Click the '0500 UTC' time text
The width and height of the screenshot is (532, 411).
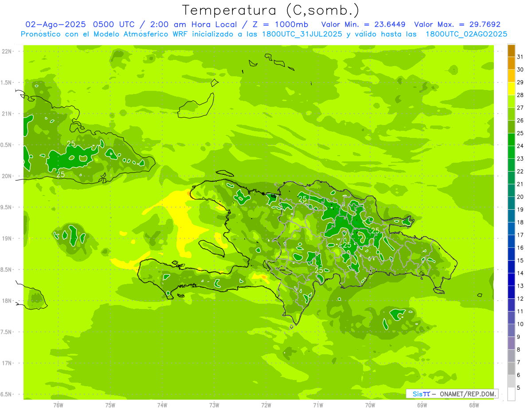pos(114,24)
